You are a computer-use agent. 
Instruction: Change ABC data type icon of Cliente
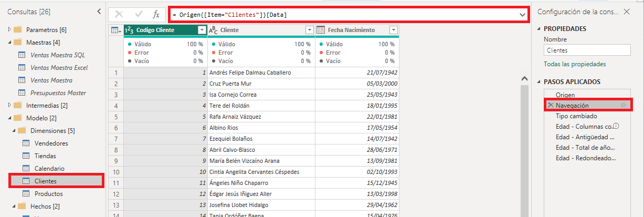click(213, 30)
